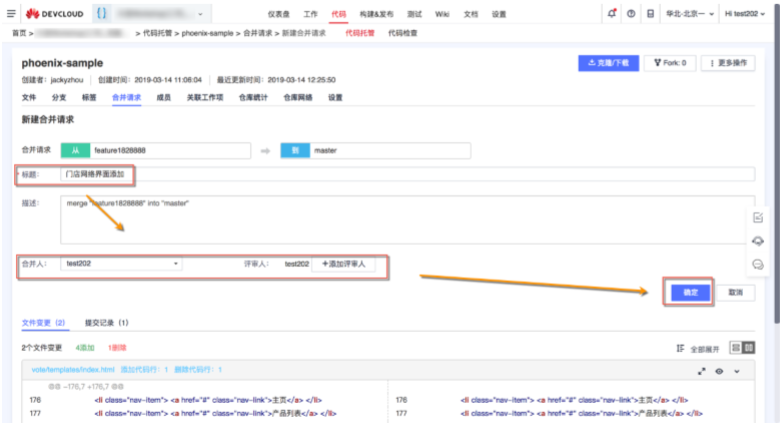The image size is (782, 429).
Task: Switch to the side-by-side diff view icon
Action: 749,348
